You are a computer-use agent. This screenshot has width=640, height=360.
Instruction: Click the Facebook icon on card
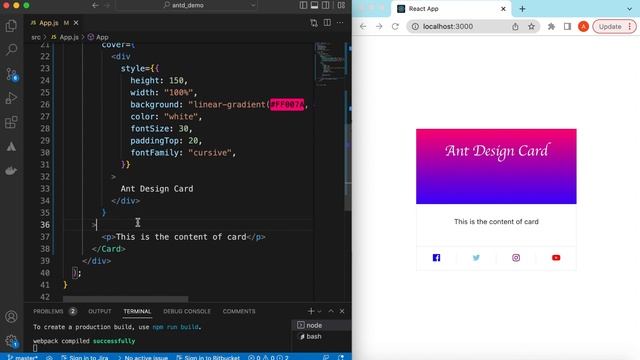436,258
